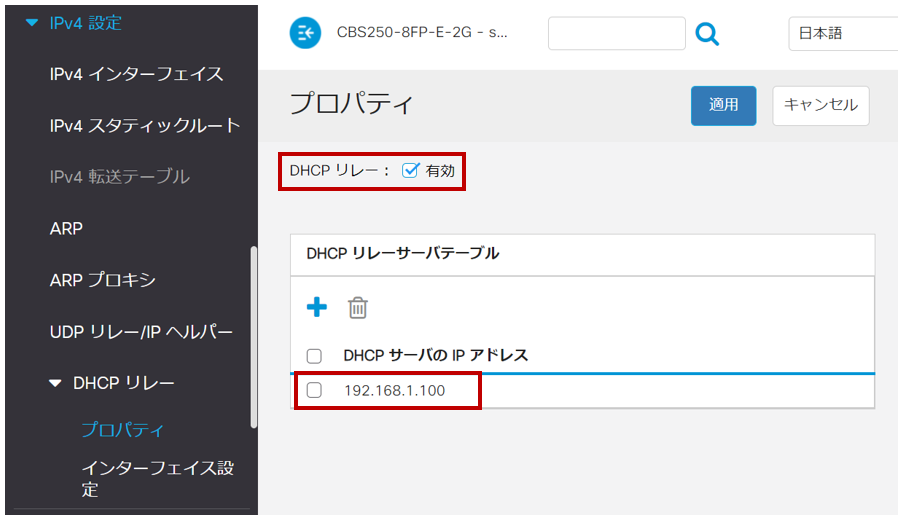Click the blue sidebar toggle icon

tap(305, 33)
